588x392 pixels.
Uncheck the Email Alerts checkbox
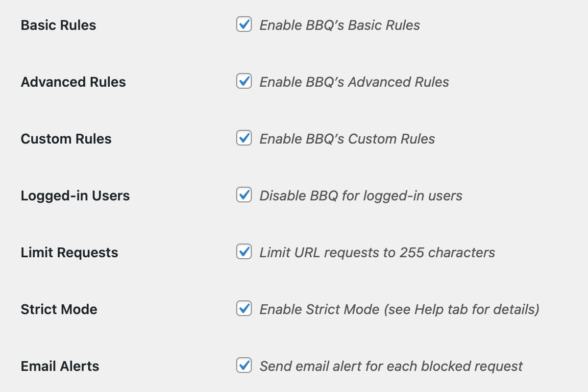[x=244, y=365]
